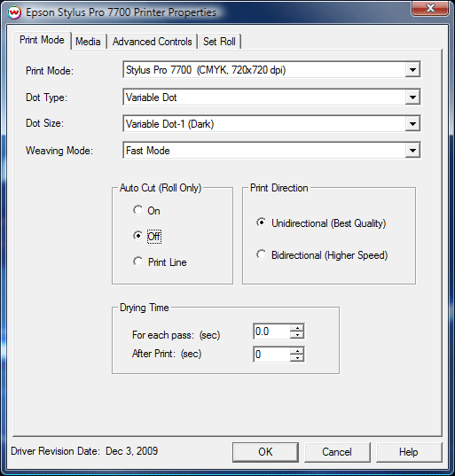
Task: Expand the Weaving Mode dropdown
Action: coord(412,151)
